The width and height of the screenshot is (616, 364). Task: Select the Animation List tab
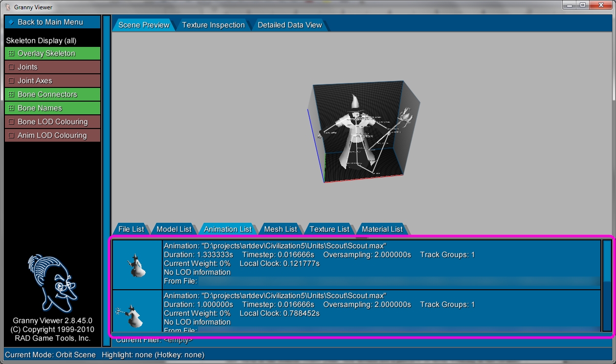(228, 229)
